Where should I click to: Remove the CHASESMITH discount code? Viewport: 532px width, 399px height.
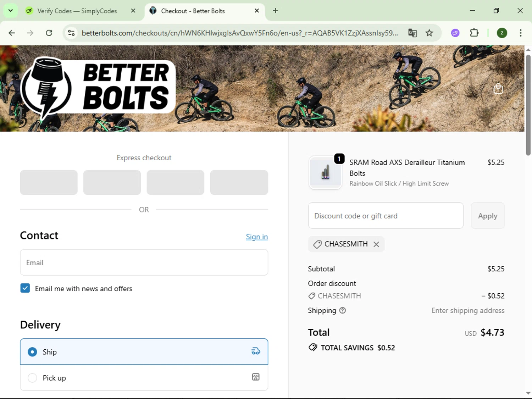376,244
